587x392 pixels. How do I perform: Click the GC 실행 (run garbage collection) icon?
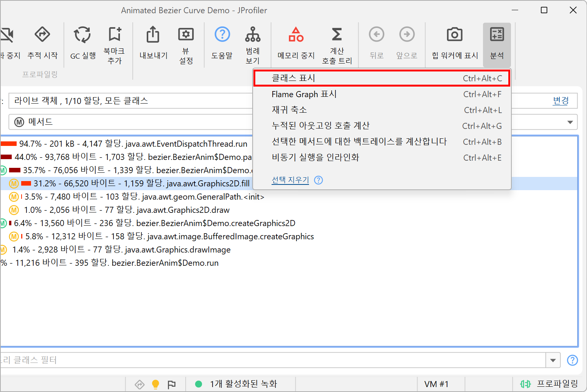82,35
